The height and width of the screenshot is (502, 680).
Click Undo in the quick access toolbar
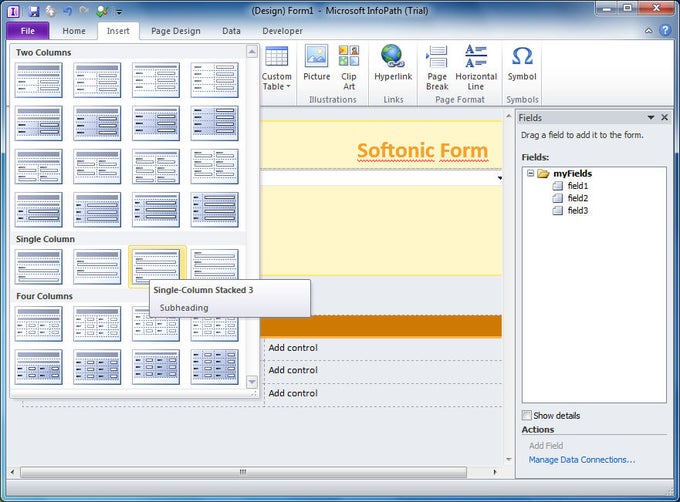click(x=67, y=11)
